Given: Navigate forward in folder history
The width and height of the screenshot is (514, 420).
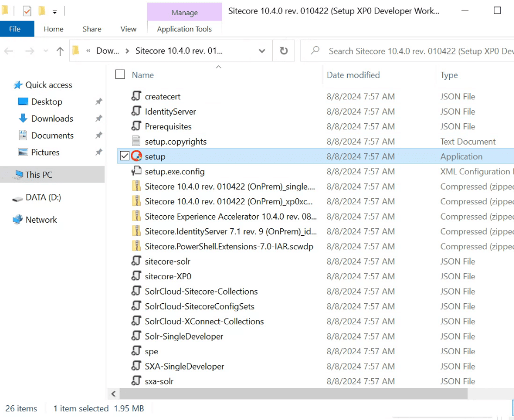Looking at the screenshot, I should click(x=30, y=51).
